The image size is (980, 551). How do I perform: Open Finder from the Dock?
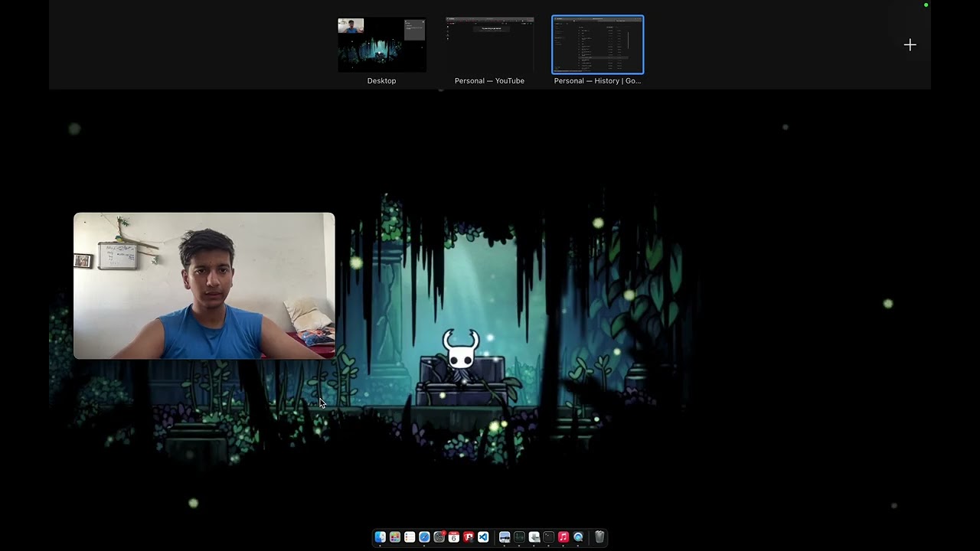tap(381, 537)
